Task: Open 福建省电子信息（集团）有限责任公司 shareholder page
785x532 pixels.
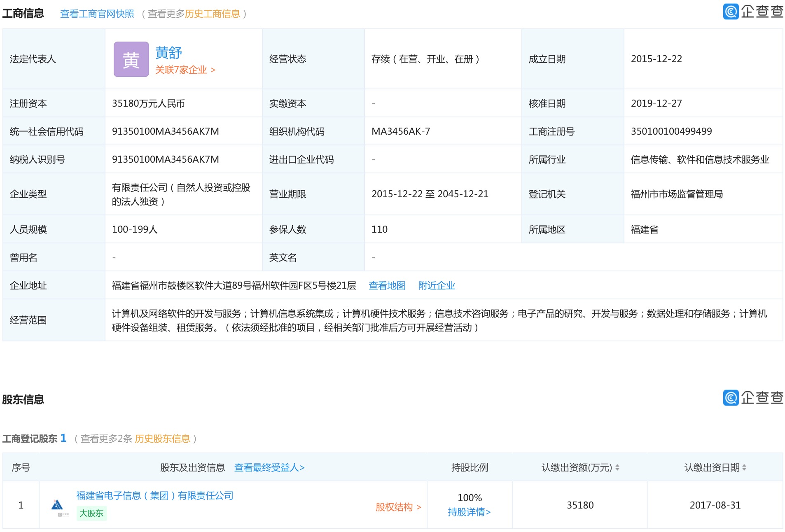Action: [x=154, y=496]
